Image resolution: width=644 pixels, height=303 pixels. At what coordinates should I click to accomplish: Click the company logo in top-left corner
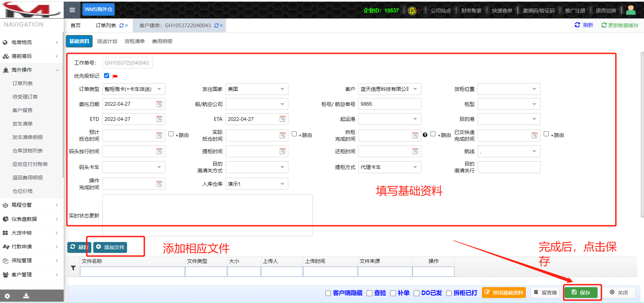[x=31, y=9]
